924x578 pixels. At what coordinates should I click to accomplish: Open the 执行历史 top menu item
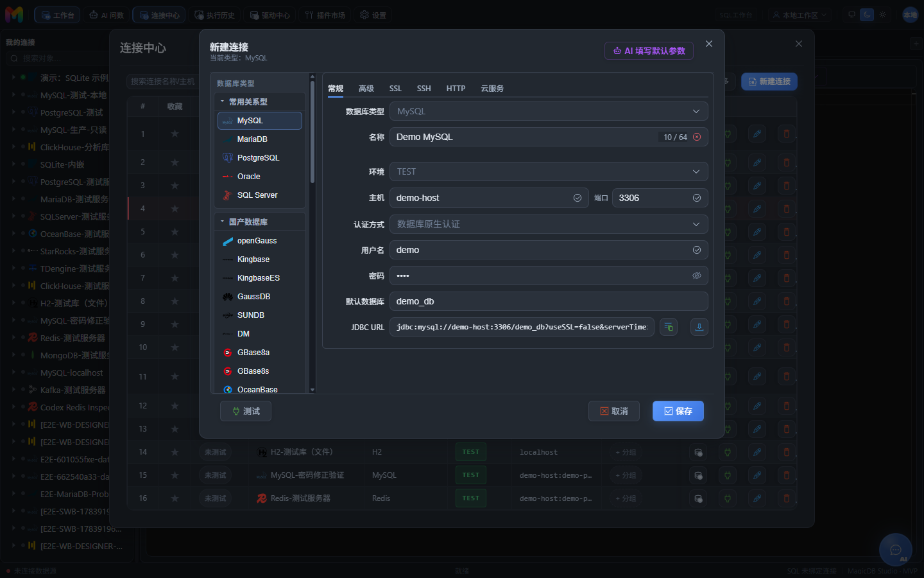214,15
